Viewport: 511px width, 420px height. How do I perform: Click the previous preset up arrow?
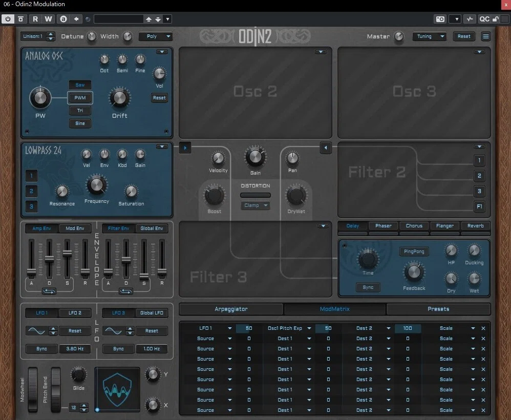click(148, 19)
